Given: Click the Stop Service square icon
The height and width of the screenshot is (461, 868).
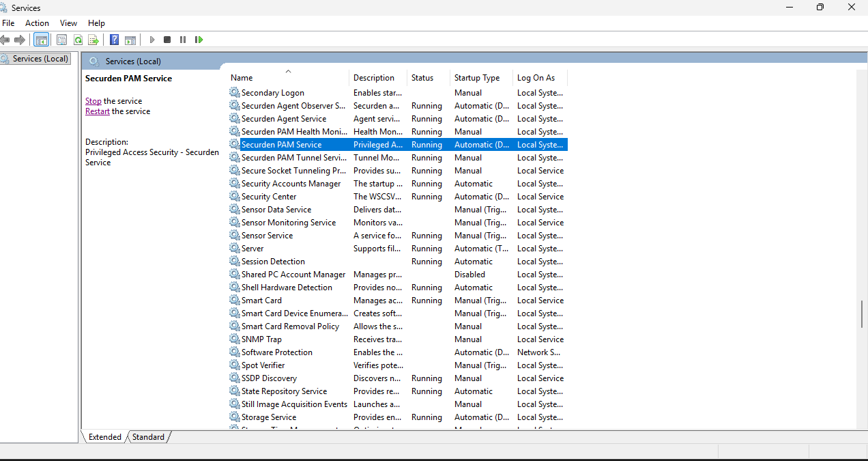Looking at the screenshot, I should tap(167, 40).
